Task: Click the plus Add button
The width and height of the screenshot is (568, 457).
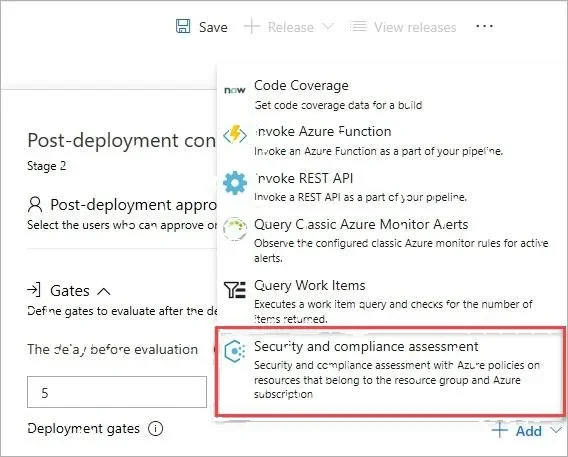Action: (x=517, y=431)
